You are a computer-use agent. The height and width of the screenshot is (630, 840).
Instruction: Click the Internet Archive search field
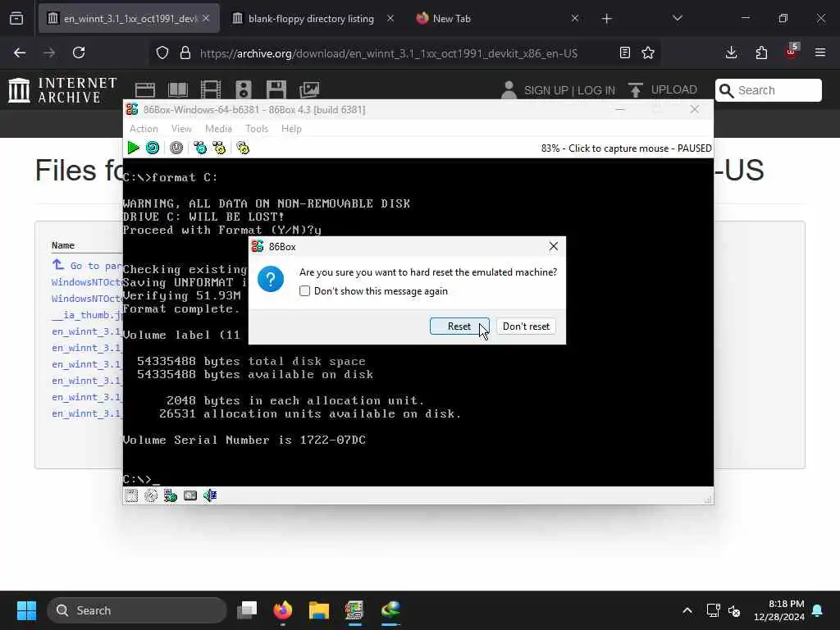[768, 90]
